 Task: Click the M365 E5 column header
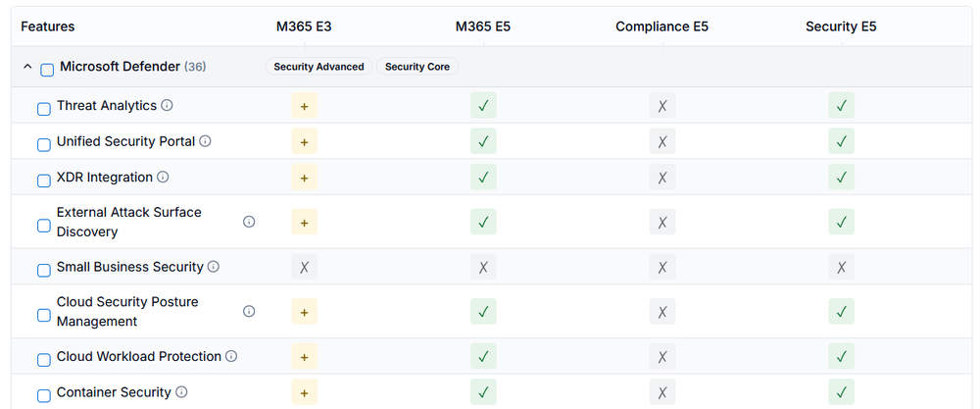(x=483, y=26)
